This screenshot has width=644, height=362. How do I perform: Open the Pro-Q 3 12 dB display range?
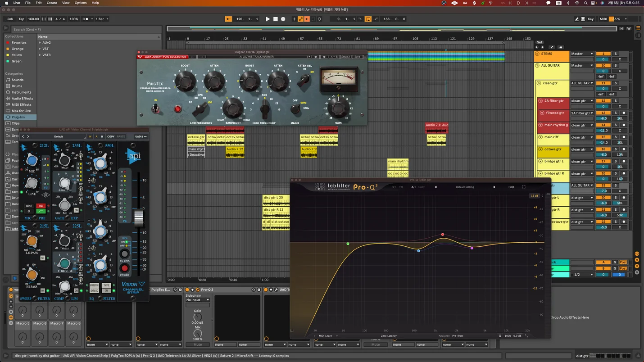(x=534, y=196)
